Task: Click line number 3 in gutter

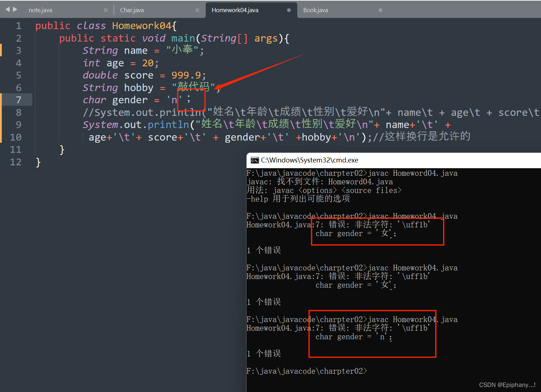Action: pyautogui.click(x=19, y=51)
